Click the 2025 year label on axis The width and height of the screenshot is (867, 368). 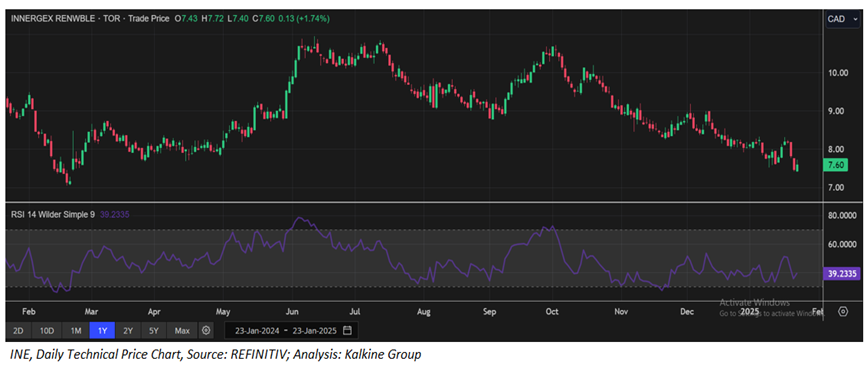750,312
